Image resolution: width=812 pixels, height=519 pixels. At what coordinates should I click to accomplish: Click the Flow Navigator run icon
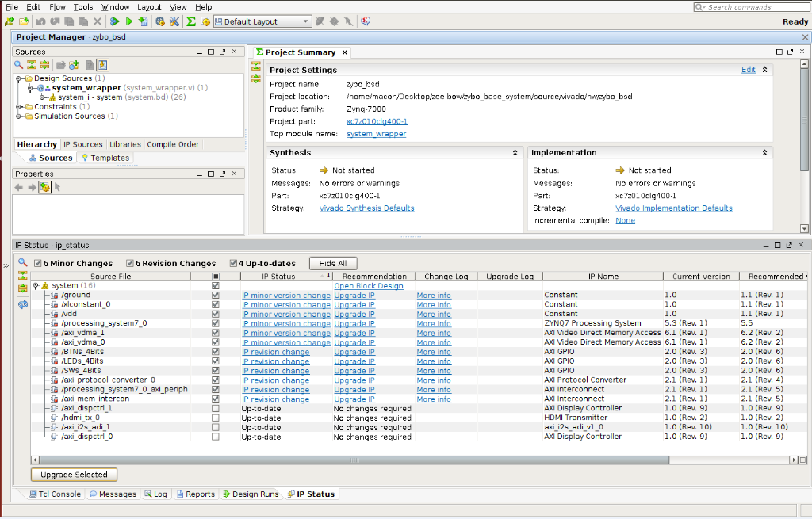click(x=115, y=21)
